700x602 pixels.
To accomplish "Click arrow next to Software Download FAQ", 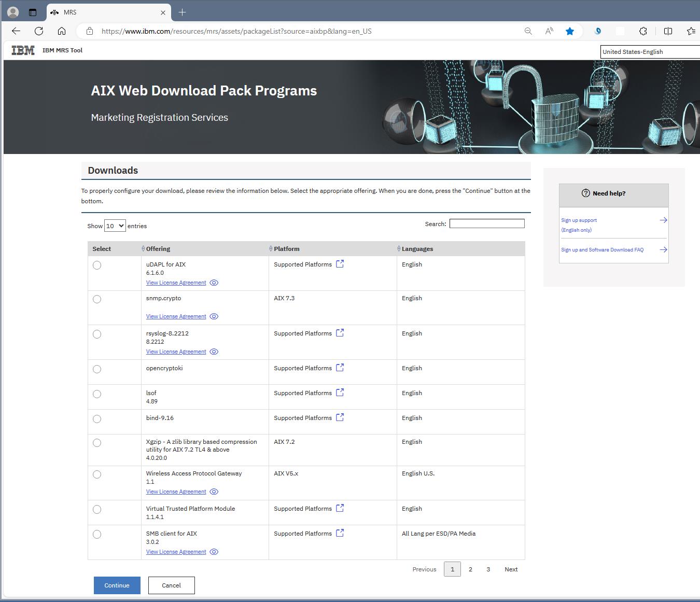I will point(663,250).
